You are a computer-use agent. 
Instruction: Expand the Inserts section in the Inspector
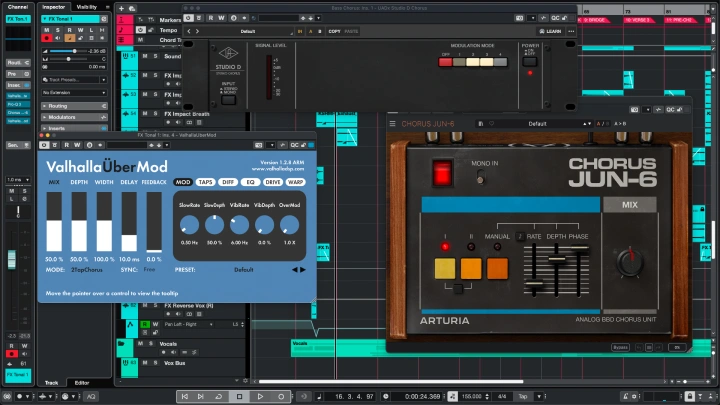pos(74,129)
